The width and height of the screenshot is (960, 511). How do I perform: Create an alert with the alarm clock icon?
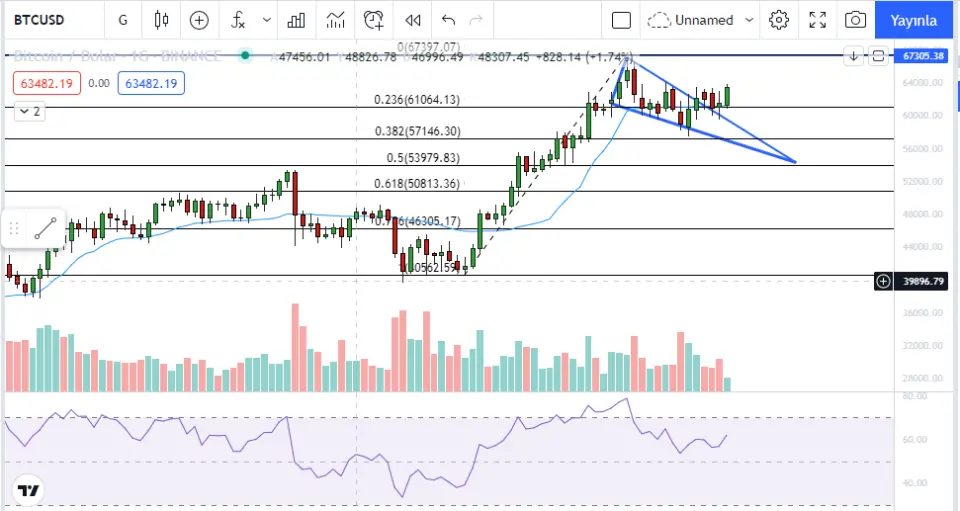point(374,20)
